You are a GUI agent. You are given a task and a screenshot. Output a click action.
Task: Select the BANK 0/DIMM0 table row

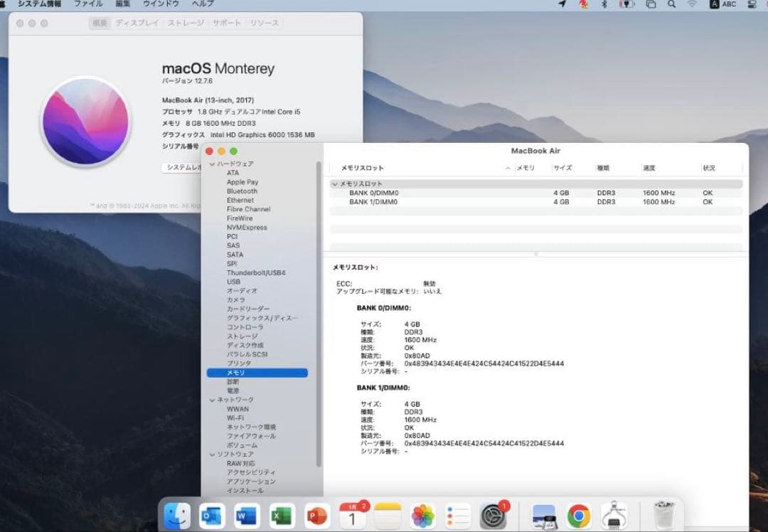click(x=536, y=193)
